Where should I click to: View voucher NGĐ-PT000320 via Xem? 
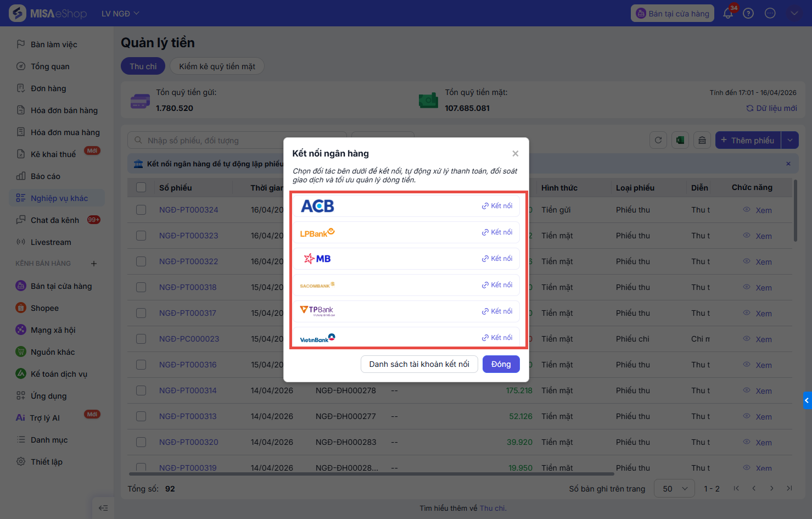pos(758,442)
